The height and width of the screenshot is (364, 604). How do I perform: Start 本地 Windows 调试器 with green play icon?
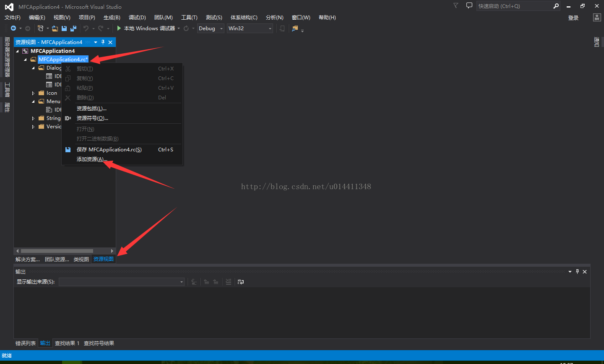click(146, 28)
